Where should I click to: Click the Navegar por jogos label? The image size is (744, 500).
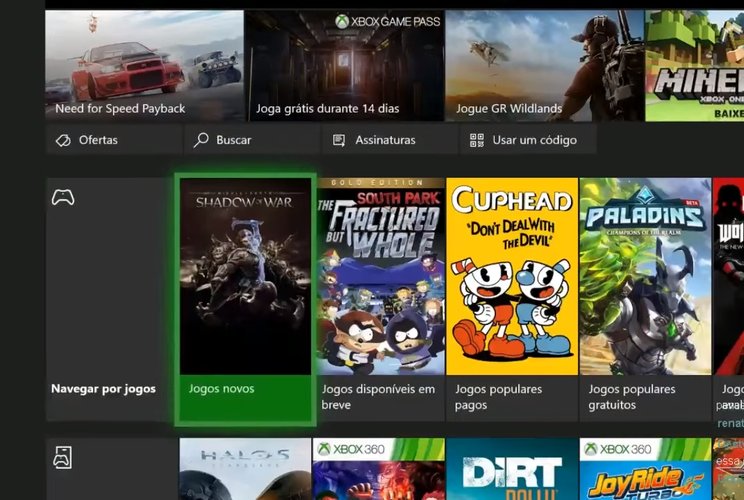103,389
